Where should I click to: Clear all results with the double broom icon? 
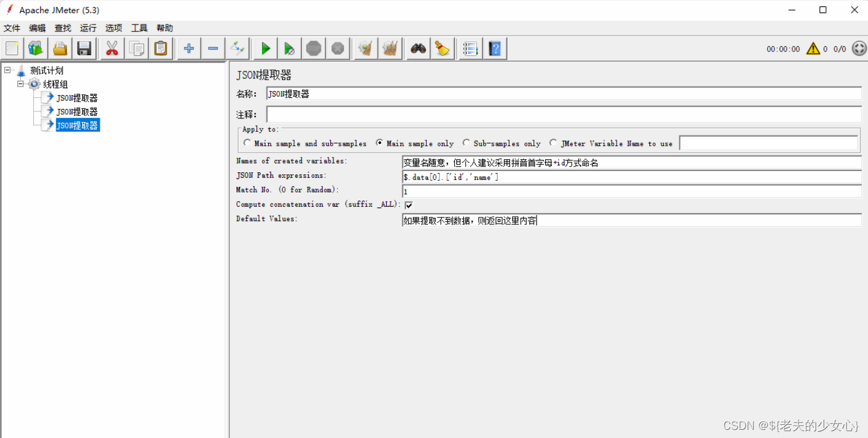coord(390,48)
